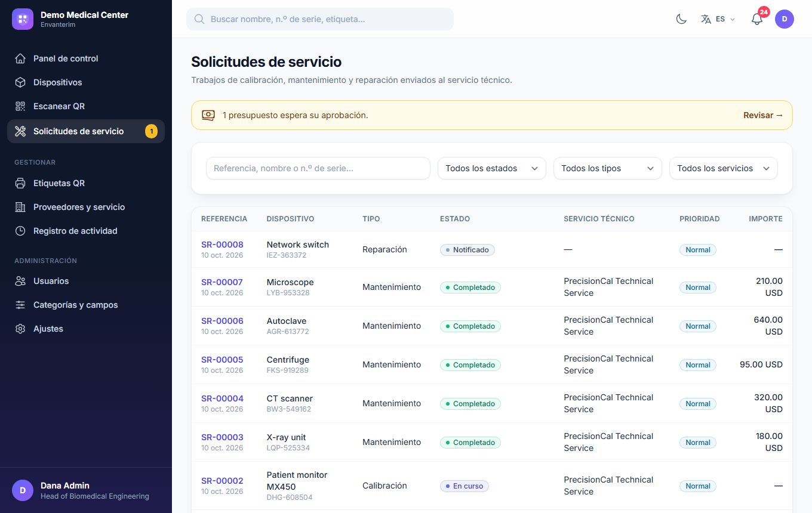Click the Etiquetas QR printer icon
Screen dimensions: 812x513
(x=20, y=183)
